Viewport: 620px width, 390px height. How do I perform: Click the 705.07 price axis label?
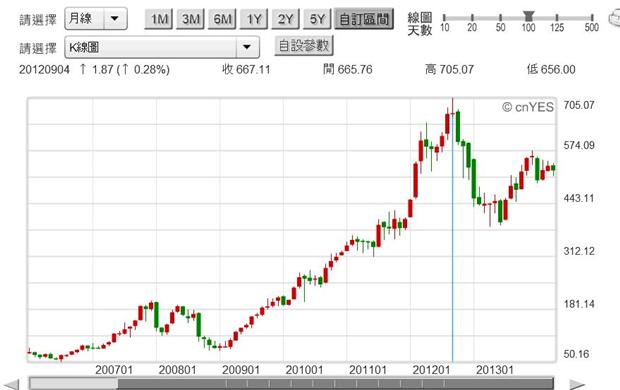point(579,105)
